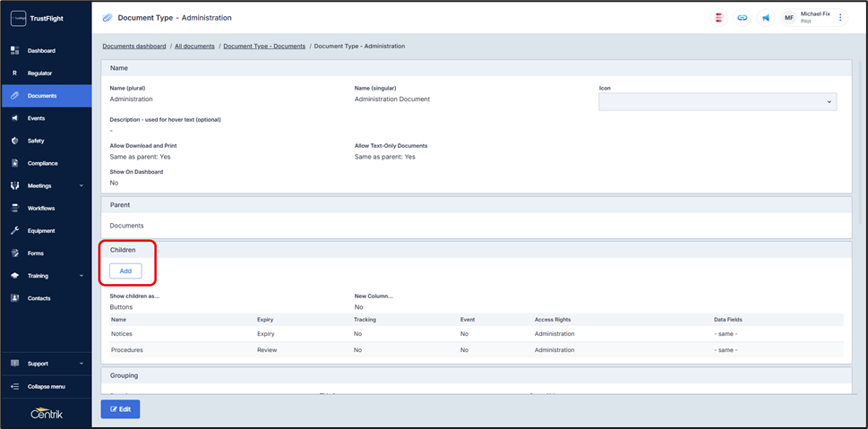Expand the Support menu chevron
Screen dimensions: 868x429
82,364
